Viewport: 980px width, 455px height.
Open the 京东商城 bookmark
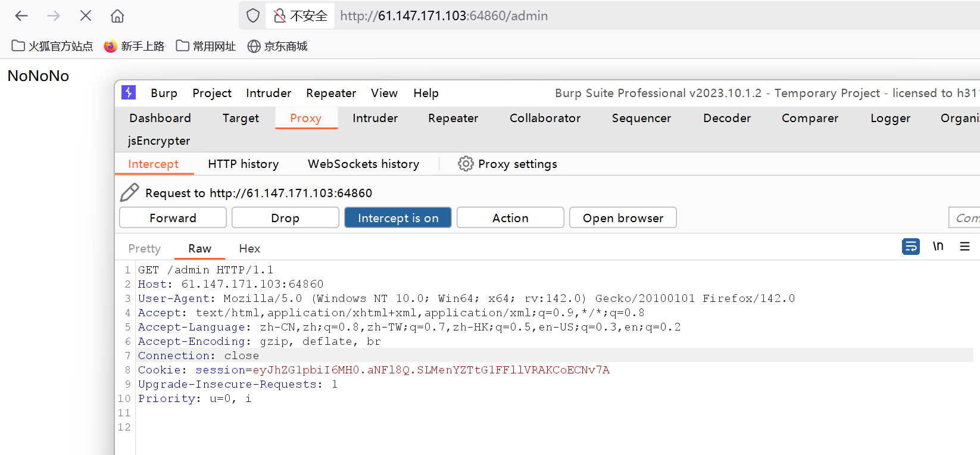click(x=278, y=46)
